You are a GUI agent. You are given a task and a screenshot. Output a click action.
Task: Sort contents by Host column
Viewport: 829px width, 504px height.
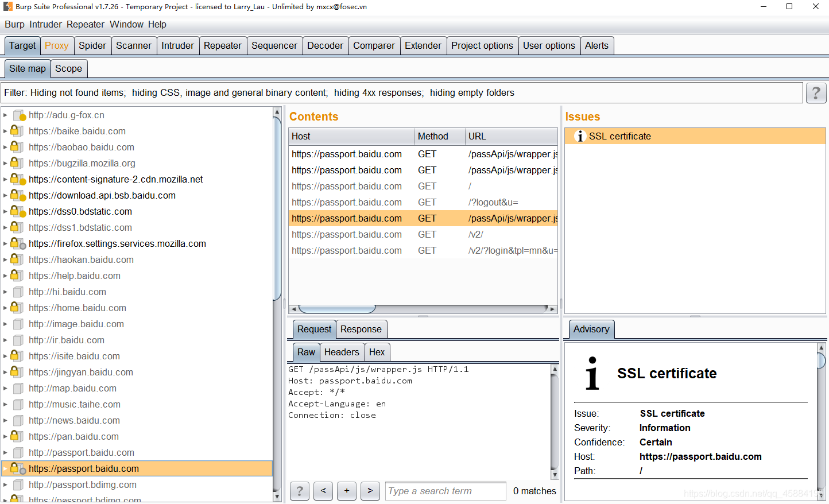coord(351,136)
